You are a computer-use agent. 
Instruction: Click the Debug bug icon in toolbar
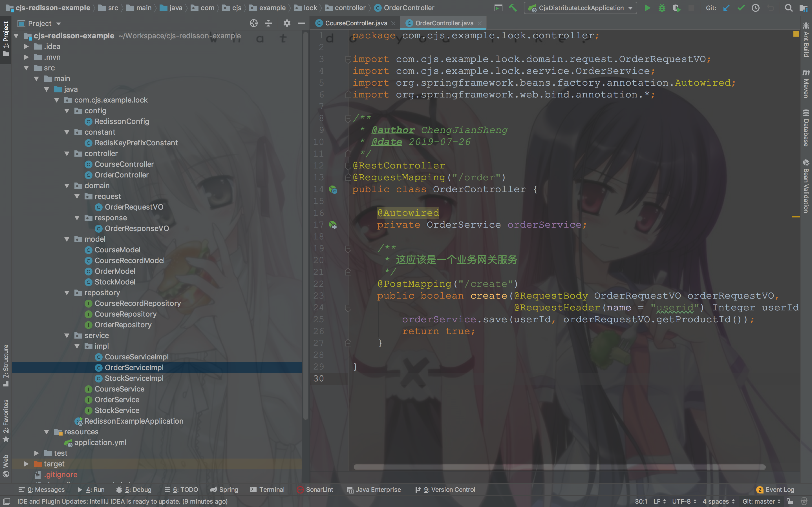pyautogui.click(x=662, y=8)
